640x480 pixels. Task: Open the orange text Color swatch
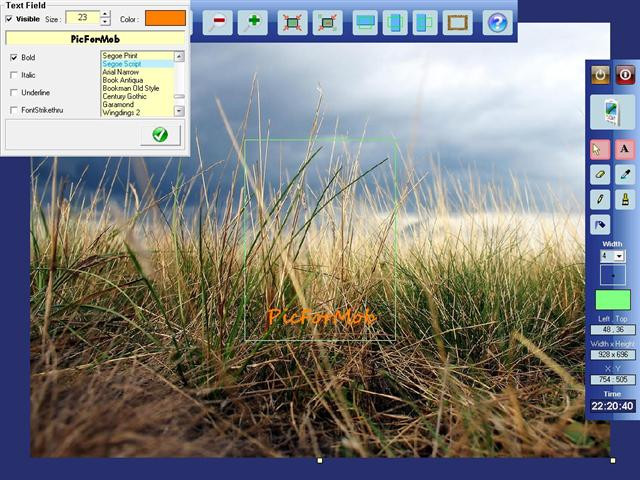tap(165, 18)
